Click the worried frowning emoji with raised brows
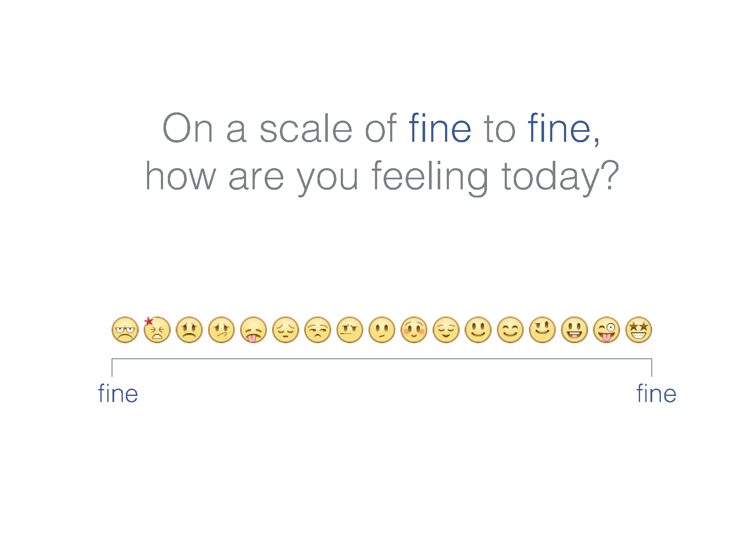The image size is (756, 536). click(189, 330)
